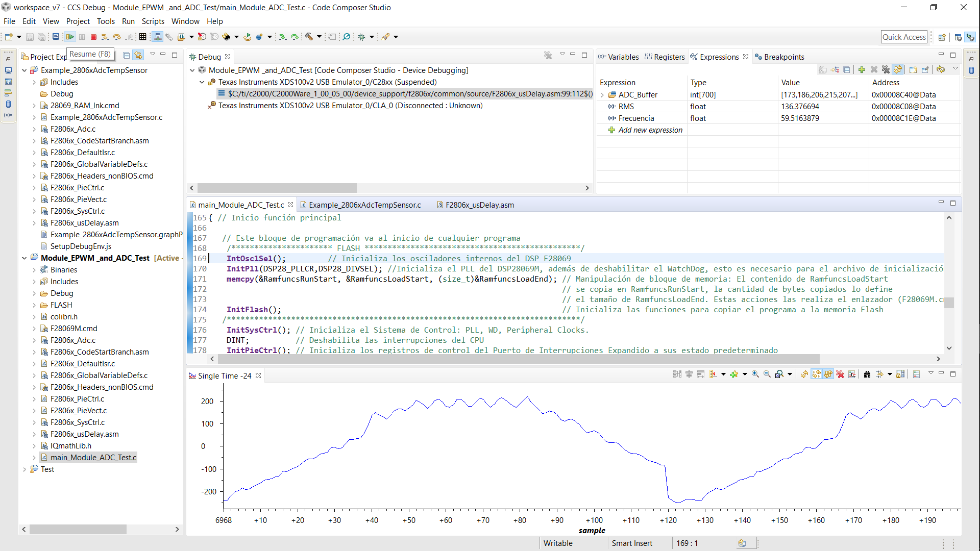Click graph Refresh arrows icon

tap(804, 374)
